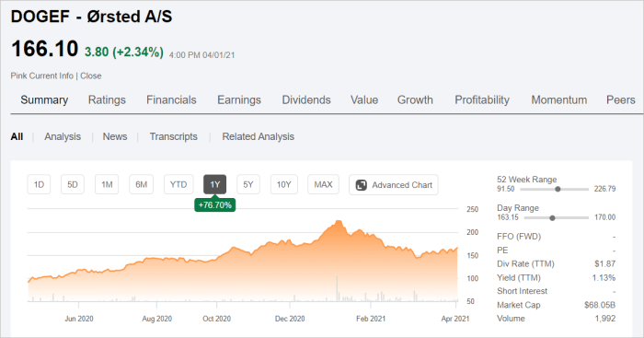Select the 1Y chart period
The width and height of the screenshot is (644, 338).
(x=214, y=184)
